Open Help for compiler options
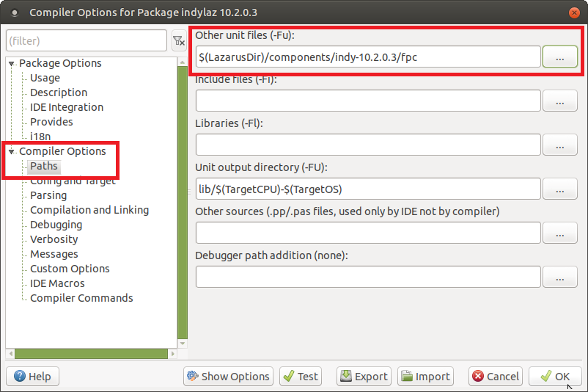Viewport: 588px width, 392px height. click(x=32, y=377)
